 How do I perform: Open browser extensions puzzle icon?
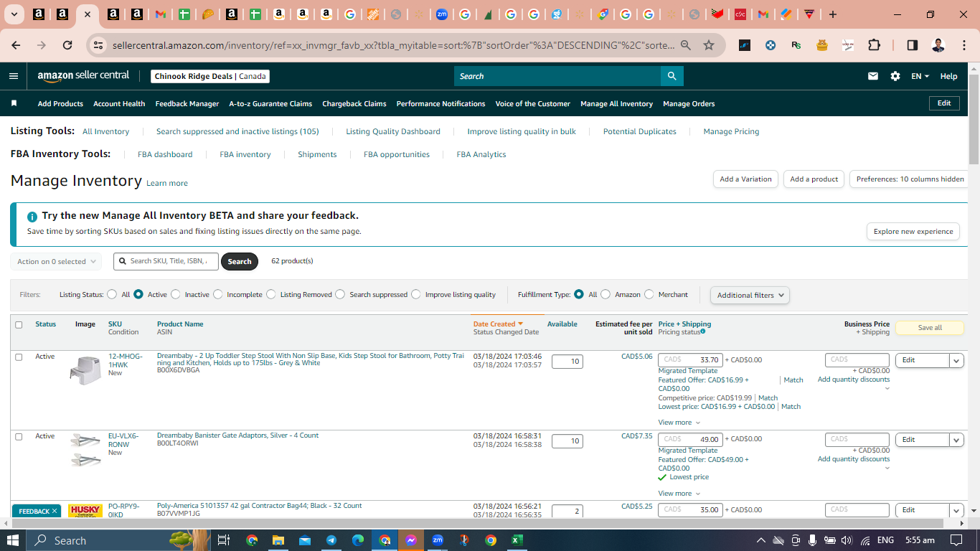click(874, 45)
